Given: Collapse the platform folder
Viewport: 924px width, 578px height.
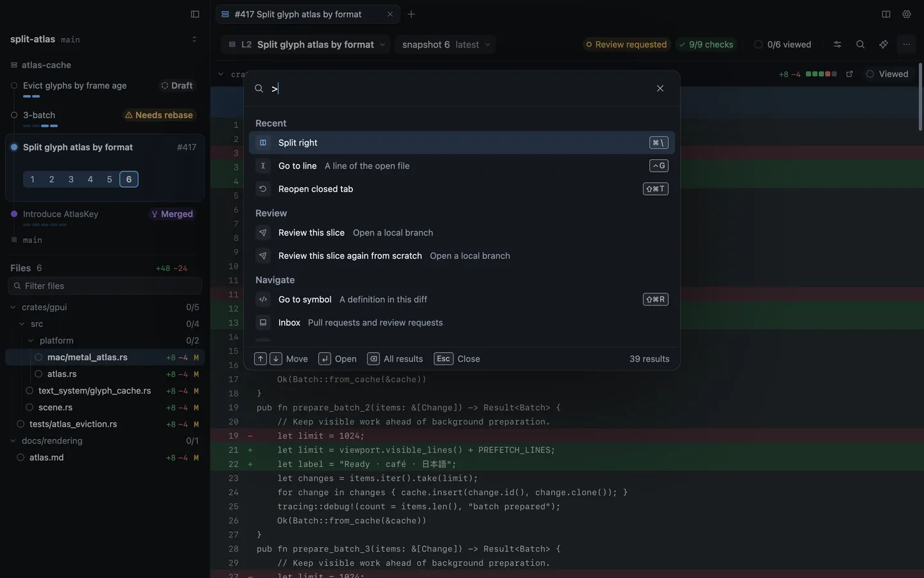Looking at the screenshot, I should click(x=31, y=340).
